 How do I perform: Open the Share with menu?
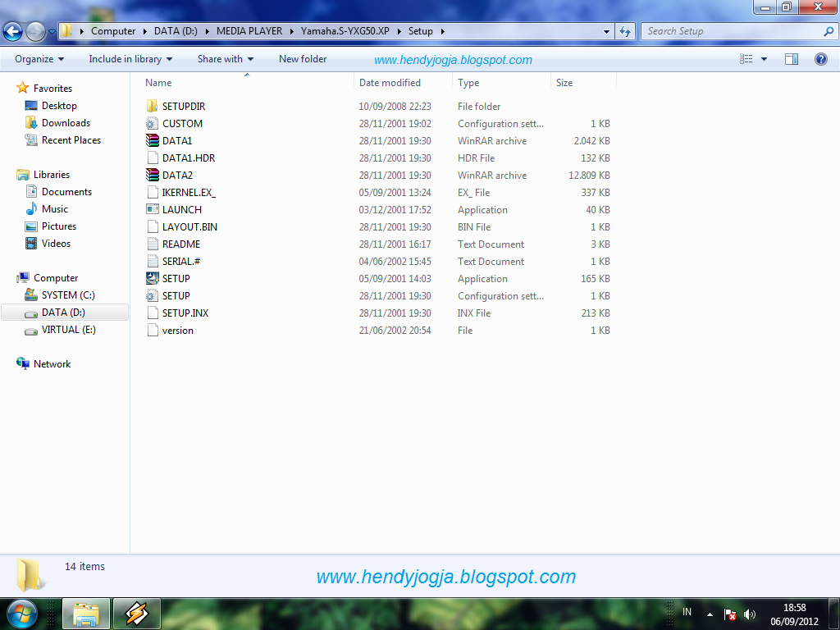click(225, 59)
